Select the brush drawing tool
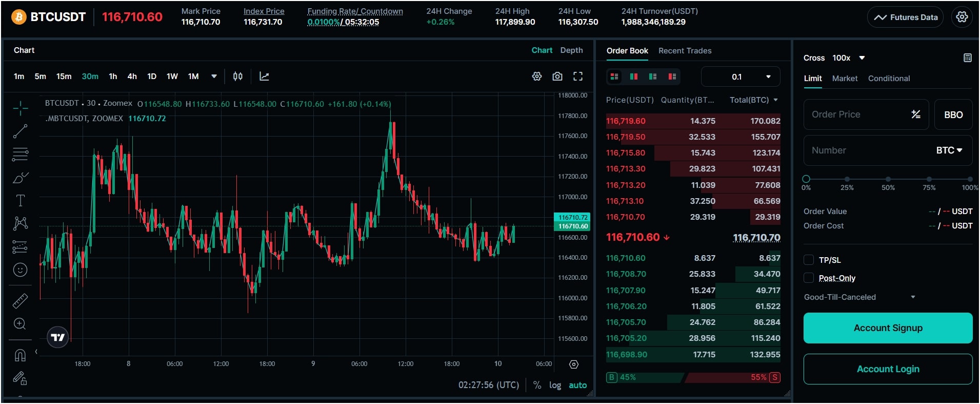 pos(20,178)
